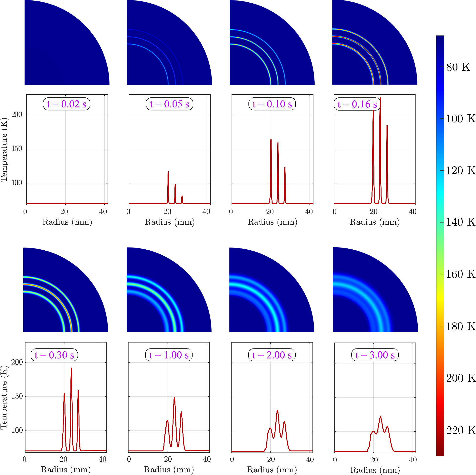
Task: Click the Temperature (K) axis label, top row
Action: tap(4, 150)
